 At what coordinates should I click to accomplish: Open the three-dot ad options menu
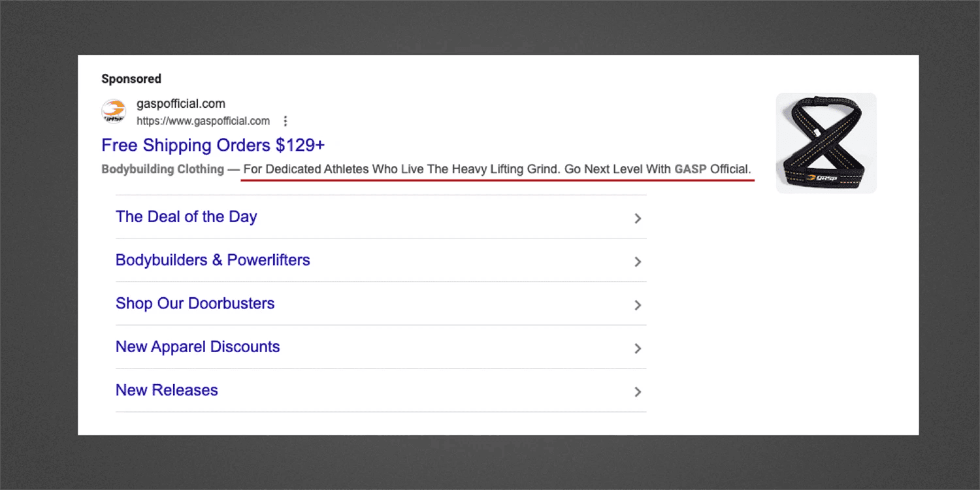point(285,121)
